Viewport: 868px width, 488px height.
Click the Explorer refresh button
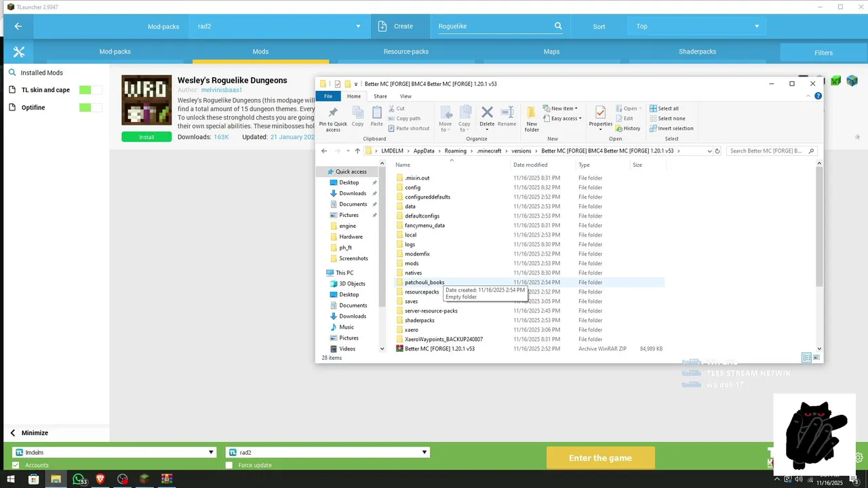[x=717, y=151]
